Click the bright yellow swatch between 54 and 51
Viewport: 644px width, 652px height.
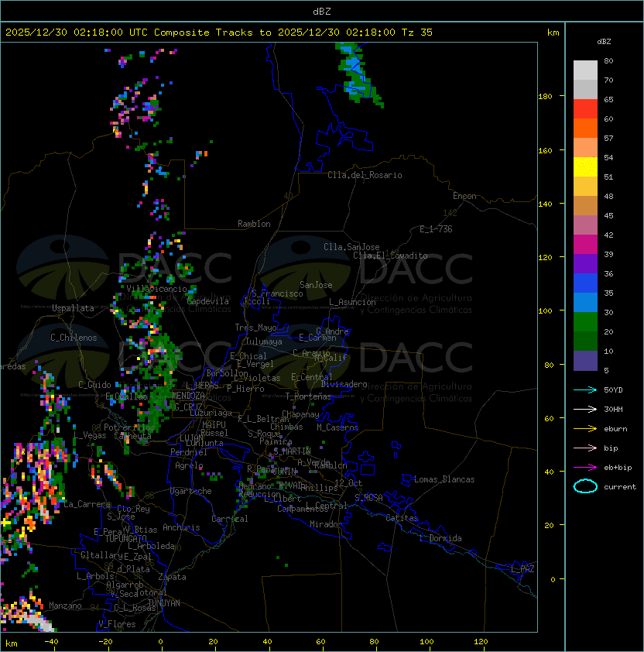point(585,166)
